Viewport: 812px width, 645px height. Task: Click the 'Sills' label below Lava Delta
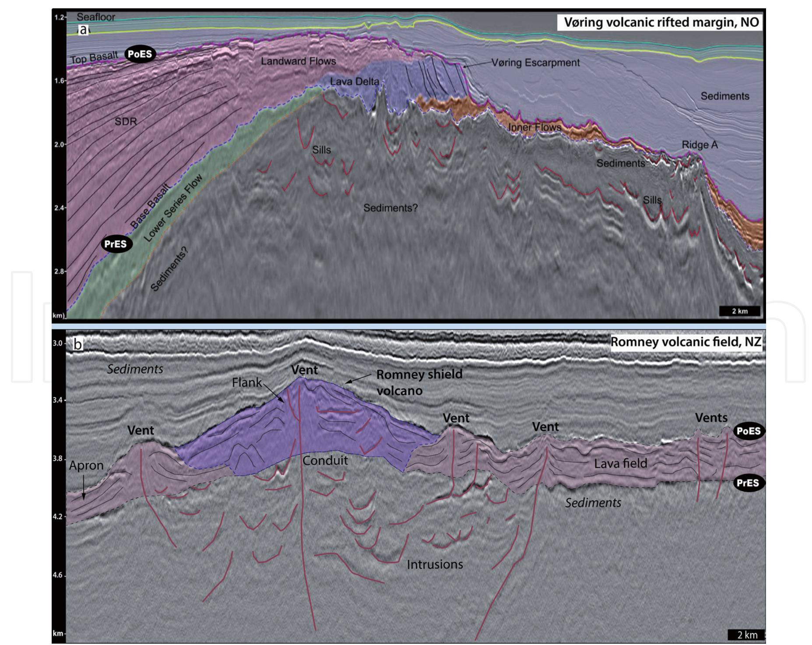click(x=321, y=150)
